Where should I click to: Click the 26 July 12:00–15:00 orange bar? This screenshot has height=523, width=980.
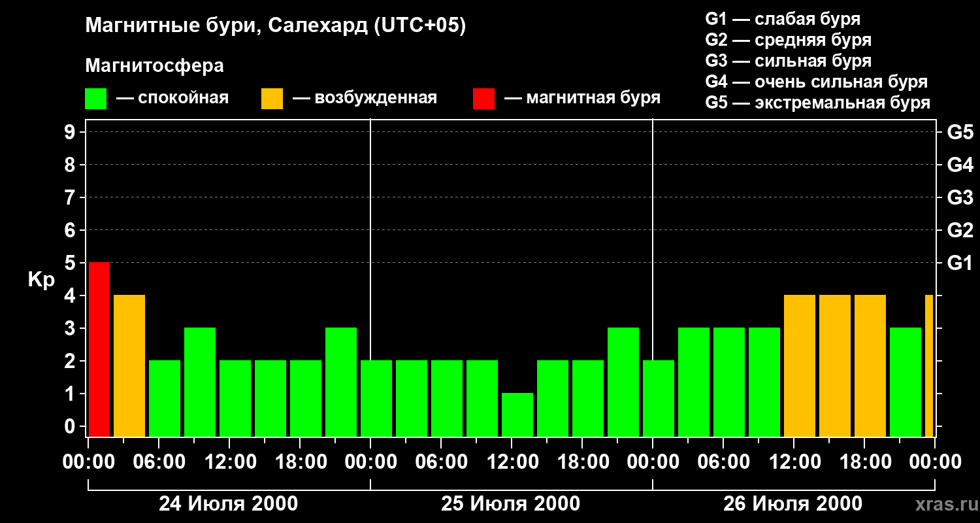[800, 365]
